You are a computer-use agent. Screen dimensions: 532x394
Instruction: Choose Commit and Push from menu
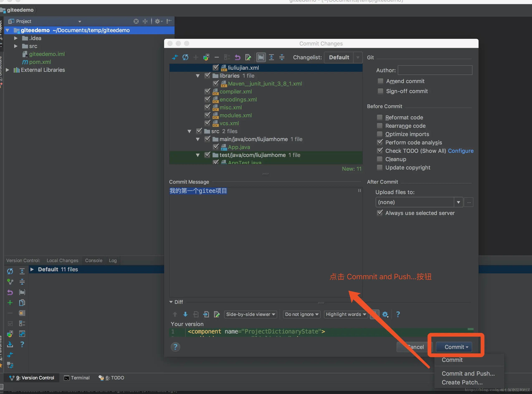coord(468,373)
